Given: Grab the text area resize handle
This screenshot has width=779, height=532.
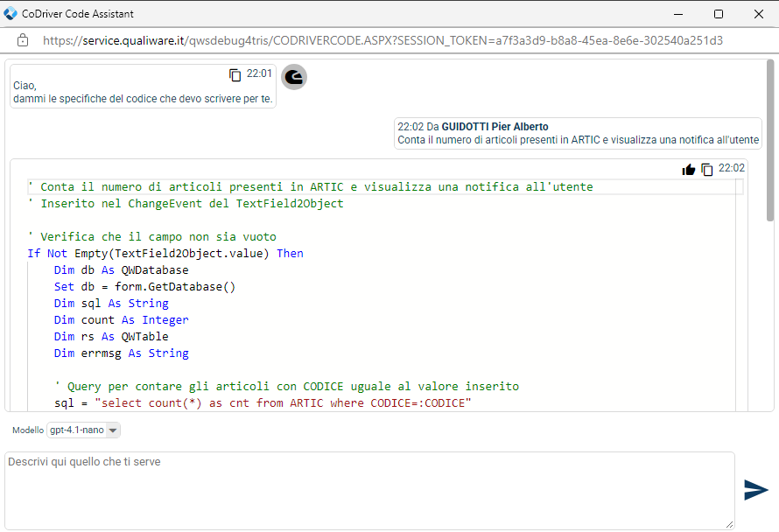Looking at the screenshot, I should click(729, 524).
